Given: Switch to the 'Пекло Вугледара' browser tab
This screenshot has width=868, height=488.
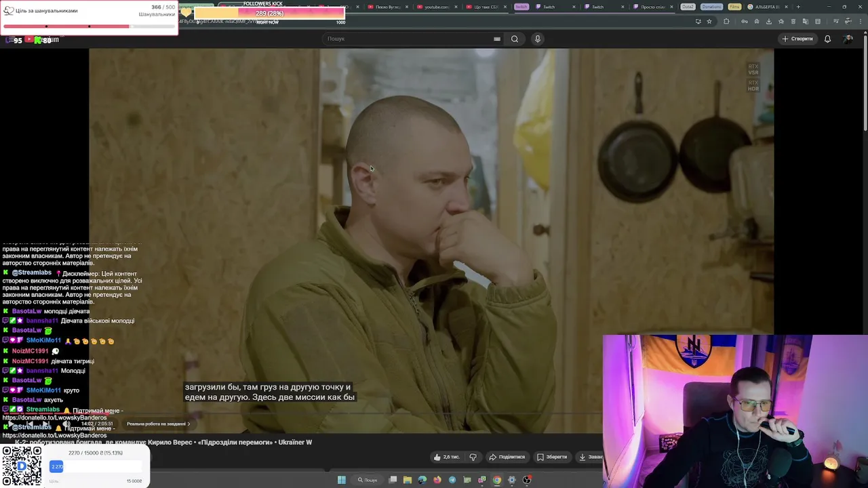Looking at the screenshot, I should [x=389, y=7].
